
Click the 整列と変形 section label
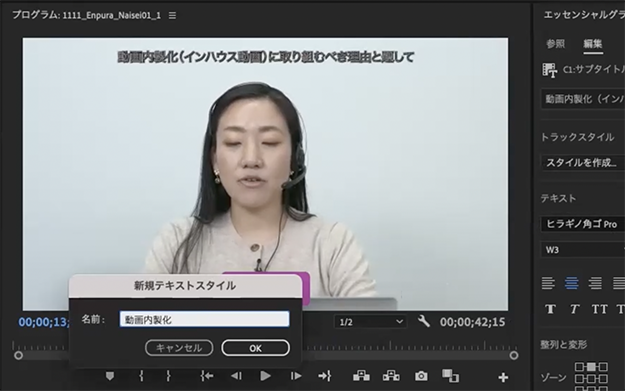pos(564,344)
